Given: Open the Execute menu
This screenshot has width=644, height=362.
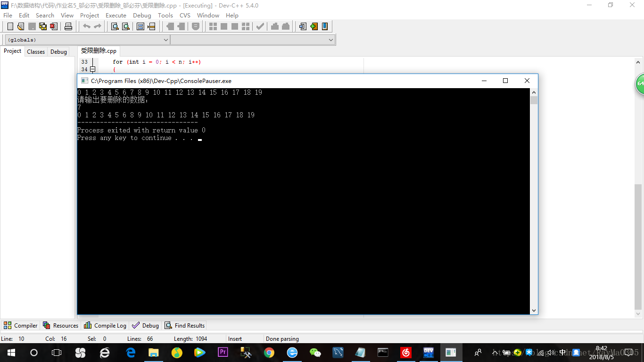Looking at the screenshot, I should click(x=116, y=15).
